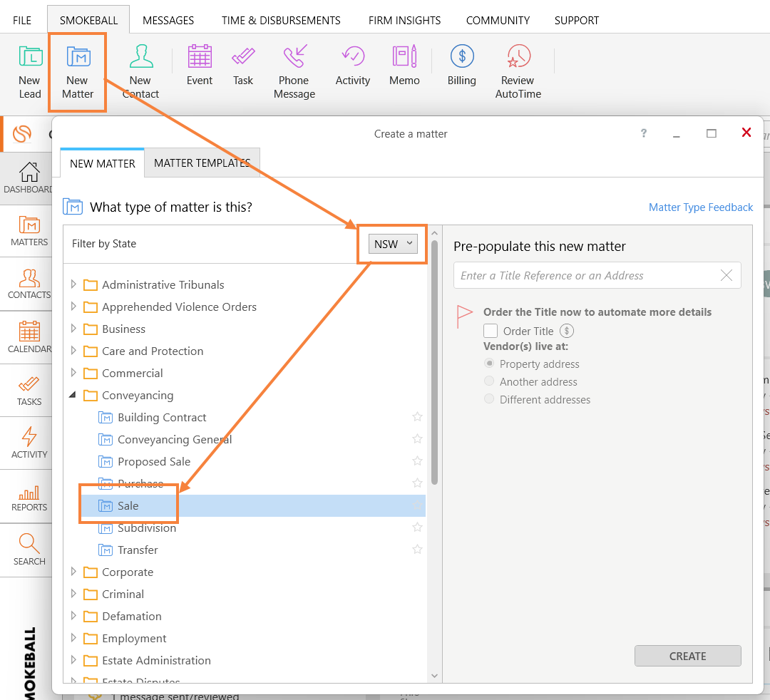Click the Smokeball logo icon
The height and width of the screenshot is (700, 770).
point(22,133)
